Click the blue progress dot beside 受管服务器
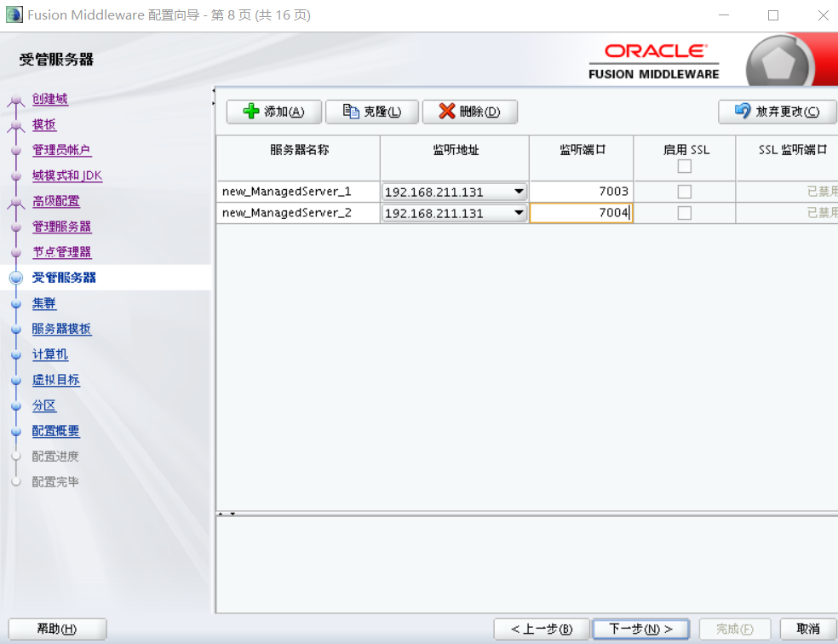 17,278
